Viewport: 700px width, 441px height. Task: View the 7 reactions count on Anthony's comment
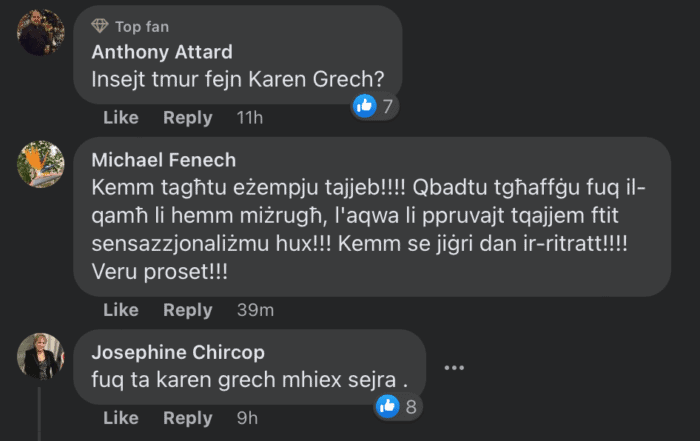388,105
